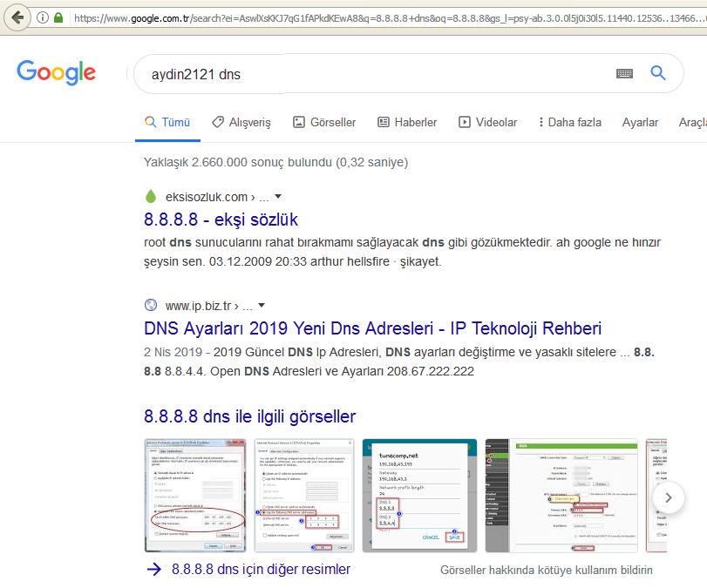
Task: Switch to the Alışveriş tab
Action: click(241, 122)
